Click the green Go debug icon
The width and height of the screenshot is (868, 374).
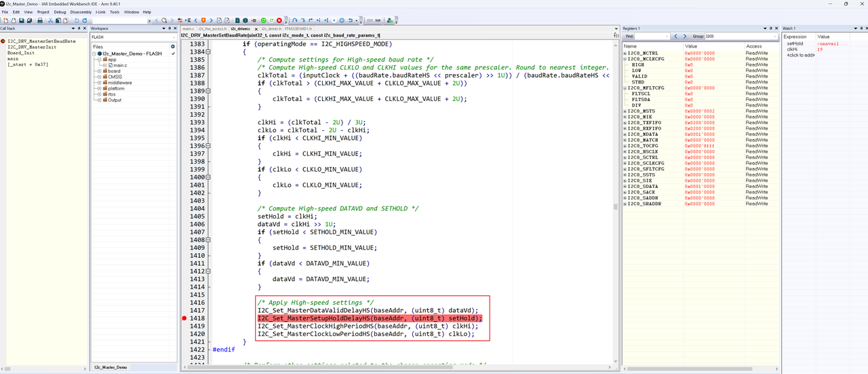264,20
